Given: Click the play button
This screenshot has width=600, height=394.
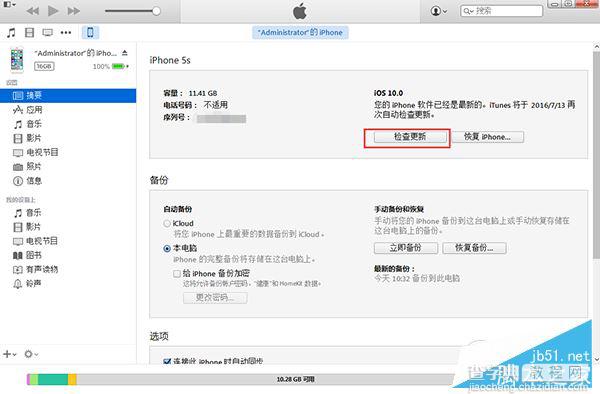Looking at the screenshot, I should (x=53, y=11).
